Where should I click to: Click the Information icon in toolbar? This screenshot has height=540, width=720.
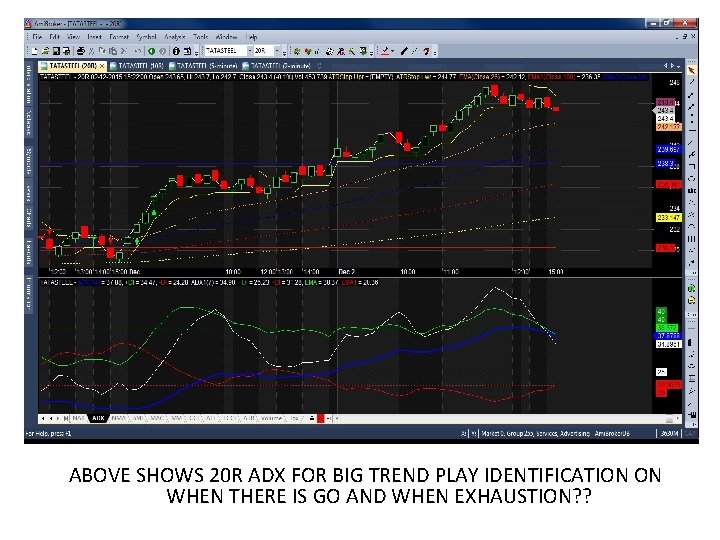(176, 51)
